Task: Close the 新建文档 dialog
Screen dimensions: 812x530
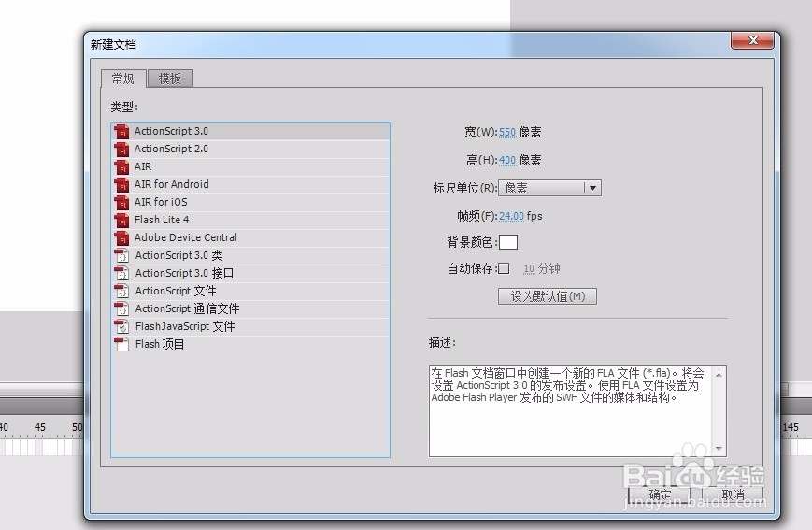Action: pyautogui.click(x=753, y=40)
